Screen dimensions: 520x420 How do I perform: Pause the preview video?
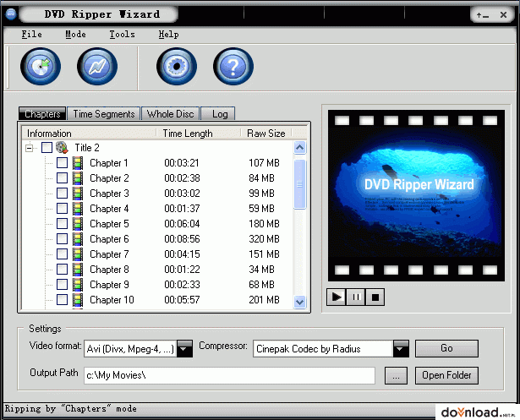tap(356, 297)
